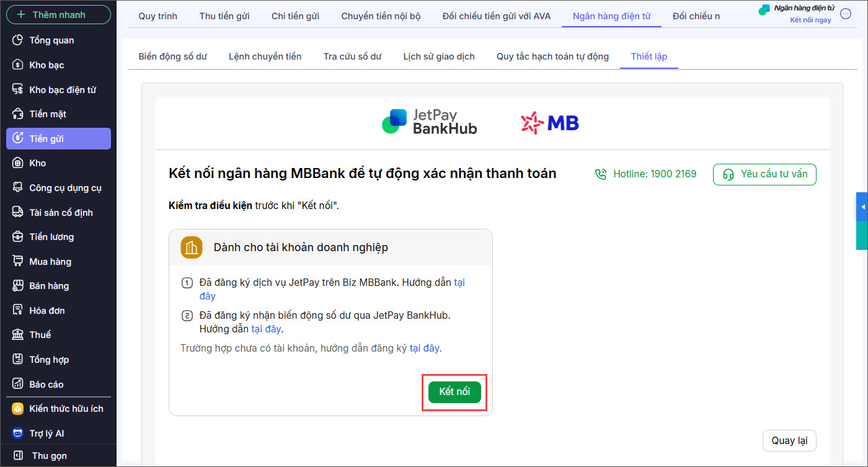The height and width of the screenshot is (467, 868).
Task: Click the MB bank logo
Action: tap(550, 123)
